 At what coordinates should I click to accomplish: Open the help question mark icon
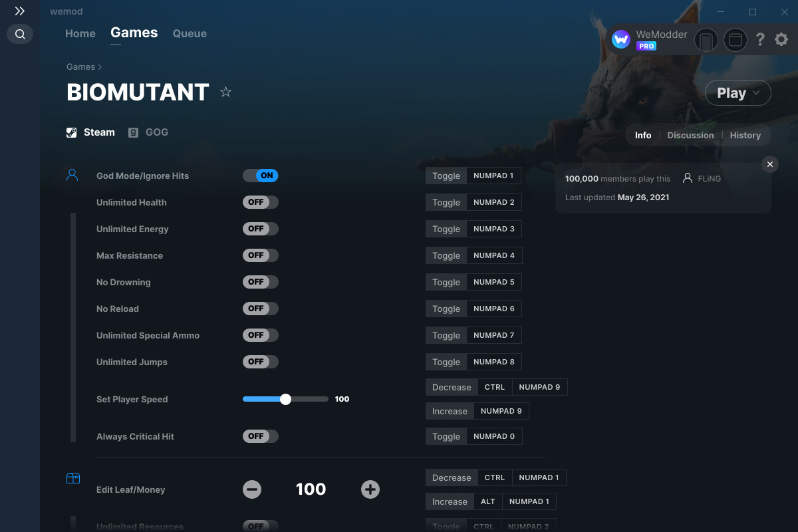tap(760, 40)
